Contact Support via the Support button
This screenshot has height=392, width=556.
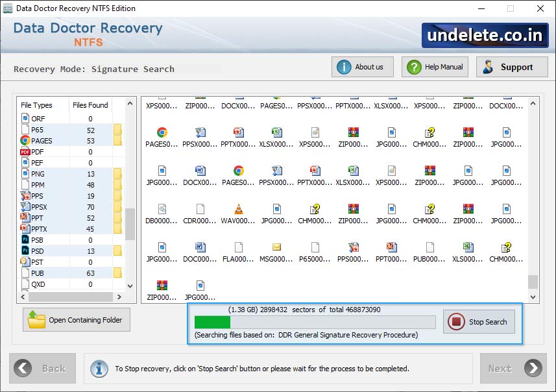(512, 66)
